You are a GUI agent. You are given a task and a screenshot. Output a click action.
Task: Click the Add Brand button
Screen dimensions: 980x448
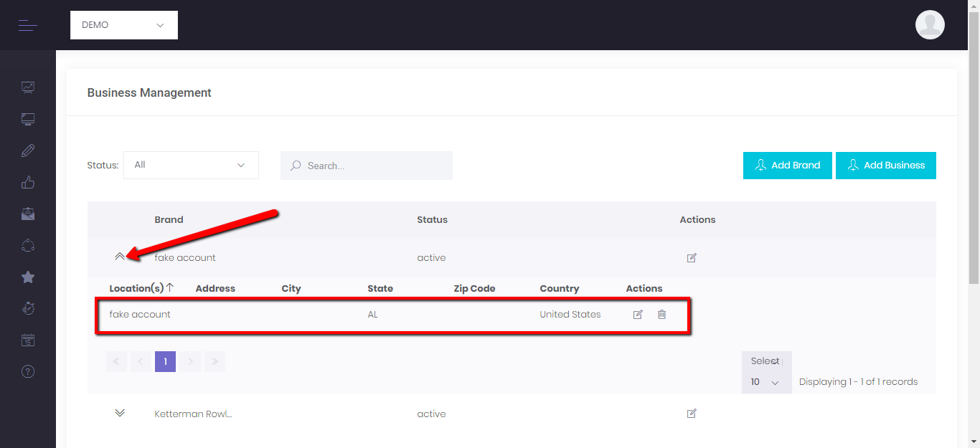tap(787, 165)
